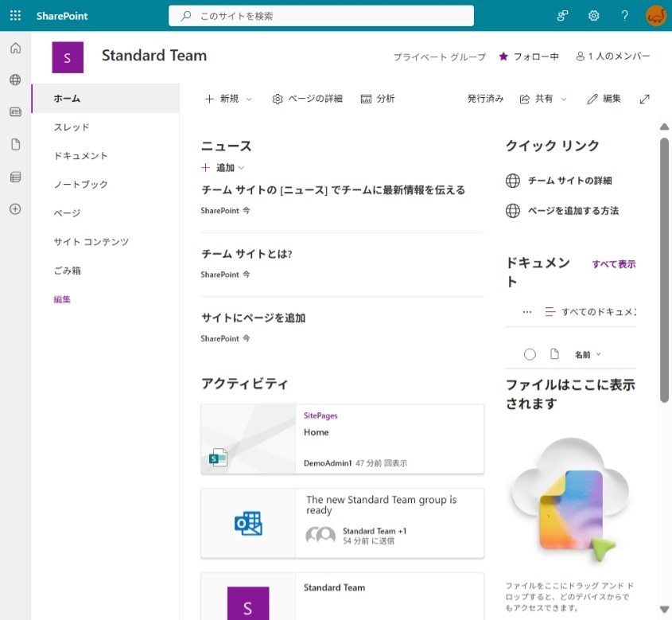The width and height of the screenshot is (672, 620).
Task: Click the SitePages link in activity card
Action: [320, 415]
